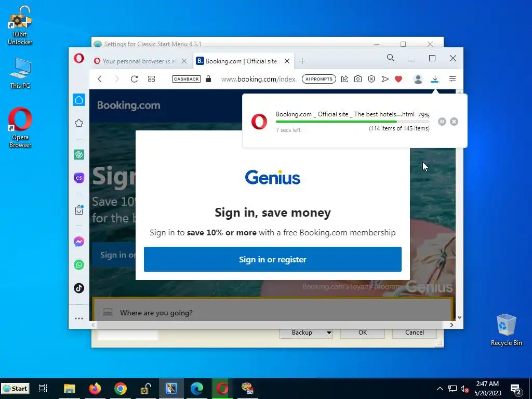Switch to 'Your personal browser' tab
Image resolution: width=532 pixels, height=399 pixels.
(x=139, y=61)
